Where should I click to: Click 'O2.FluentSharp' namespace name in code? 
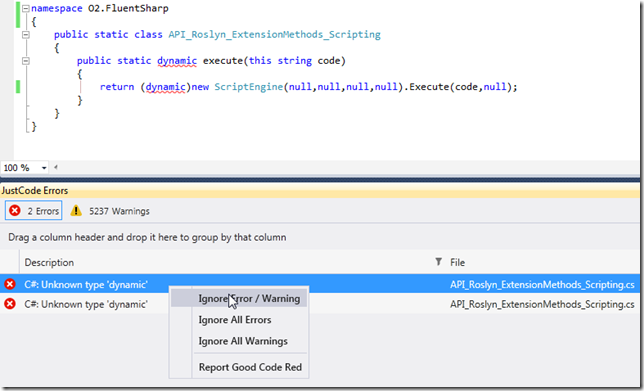coord(128,8)
